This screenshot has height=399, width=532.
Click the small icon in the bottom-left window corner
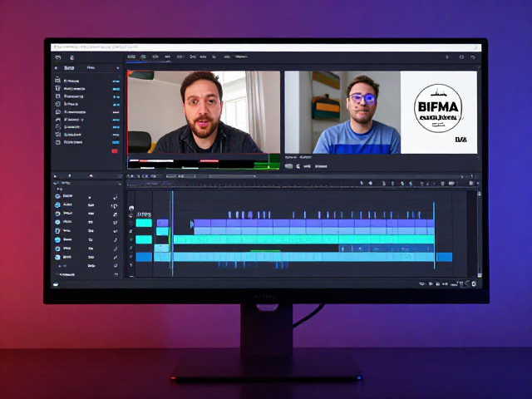click(56, 284)
